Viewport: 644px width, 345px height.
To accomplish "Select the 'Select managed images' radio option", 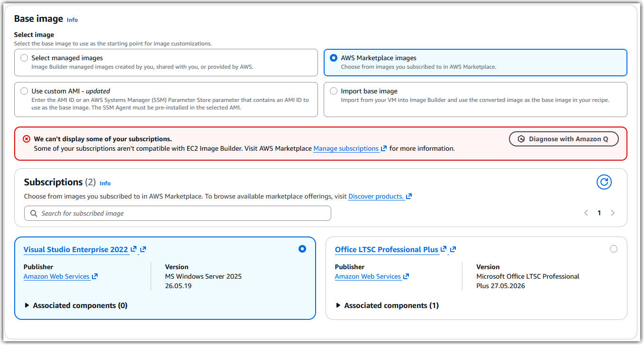I will coord(24,58).
